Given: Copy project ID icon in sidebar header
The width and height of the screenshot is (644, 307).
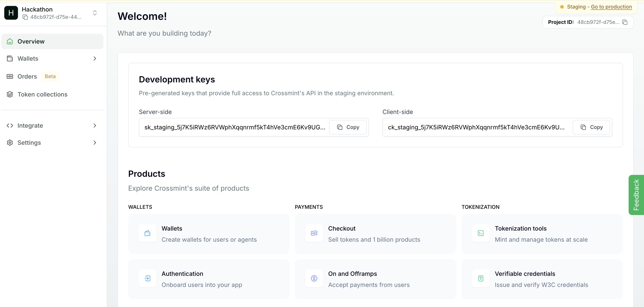Looking at the screenshot, I should (25, 17).
